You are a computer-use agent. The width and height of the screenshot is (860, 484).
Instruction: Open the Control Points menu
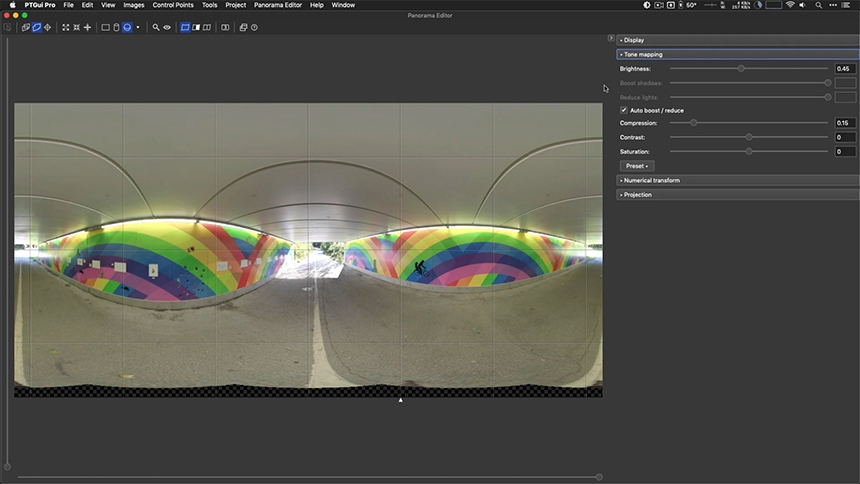[x=173, y=5]
